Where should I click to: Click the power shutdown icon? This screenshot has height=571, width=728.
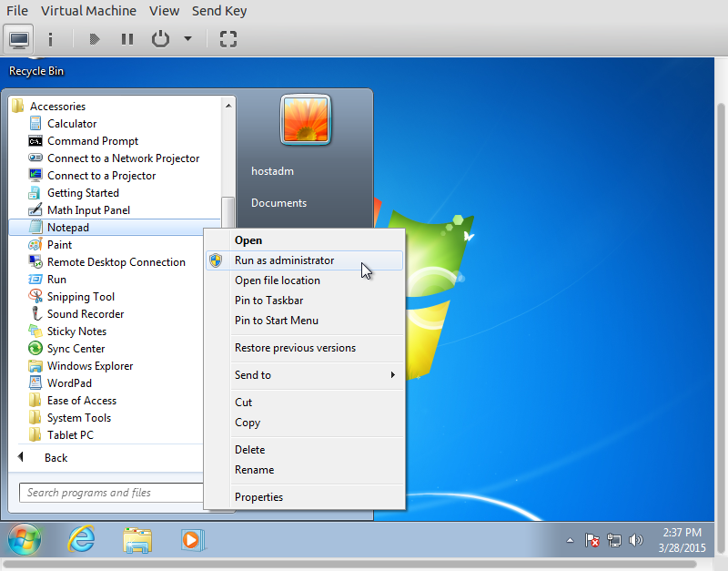coord(160,39)
